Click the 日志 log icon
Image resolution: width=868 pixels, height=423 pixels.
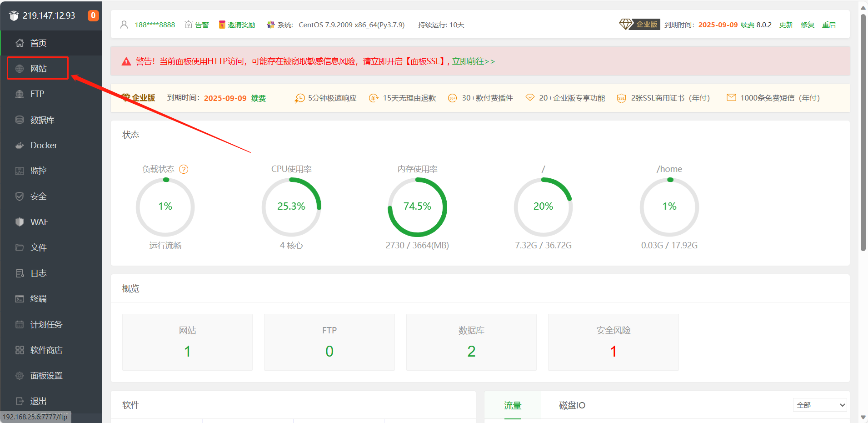[x=20, y=273]
